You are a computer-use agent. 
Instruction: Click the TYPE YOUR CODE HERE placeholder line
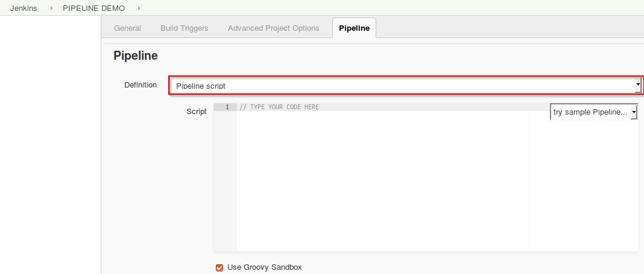[x=279, y=107]
